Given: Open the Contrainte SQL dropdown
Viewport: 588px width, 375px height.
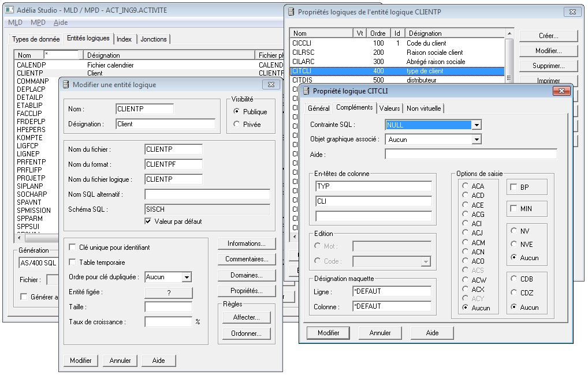Looking at the screenshot, I should (477, 125).
